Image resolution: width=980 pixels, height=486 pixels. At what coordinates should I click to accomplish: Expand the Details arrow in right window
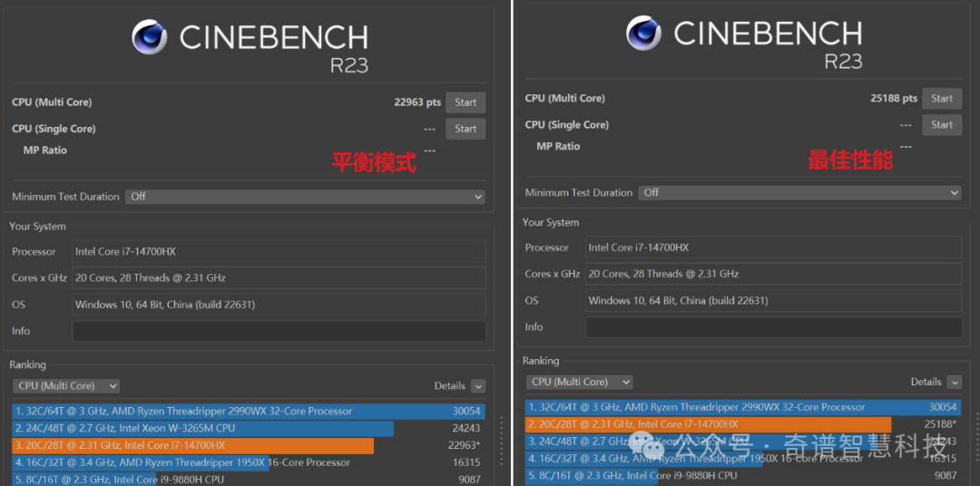click(x=955, y=382)
